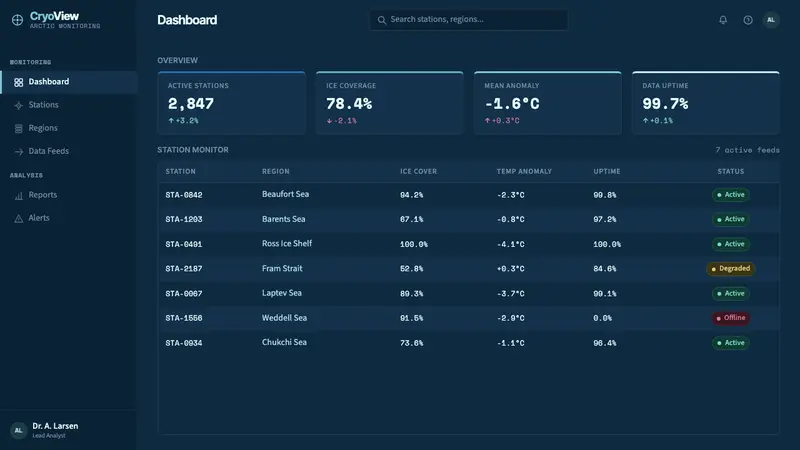Image resolution: width=800 pixels, height=450 pixels.
Task: Open the Mean Anomaly -1.6°C card
Action: tap(548, 103)
